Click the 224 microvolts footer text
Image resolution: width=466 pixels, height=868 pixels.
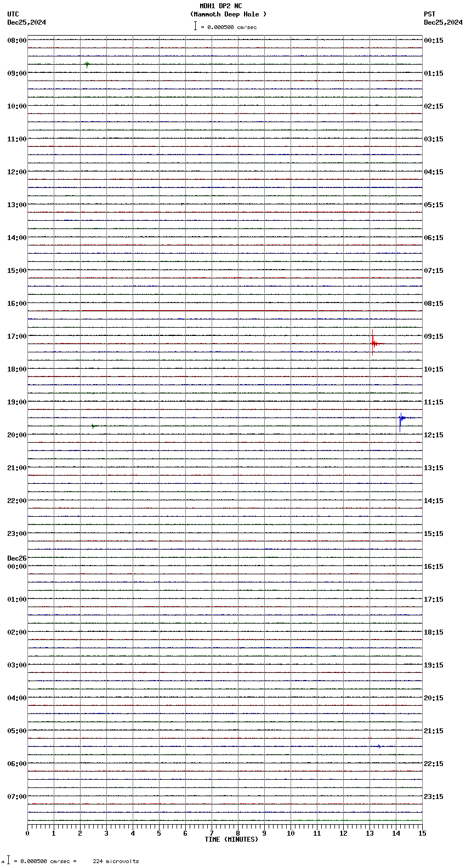click(116, 861)
